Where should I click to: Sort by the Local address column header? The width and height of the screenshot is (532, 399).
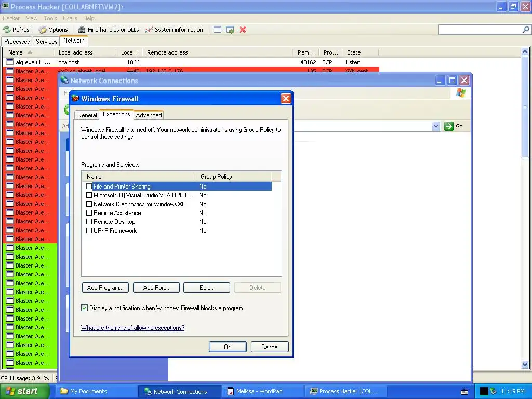(85, 52)
